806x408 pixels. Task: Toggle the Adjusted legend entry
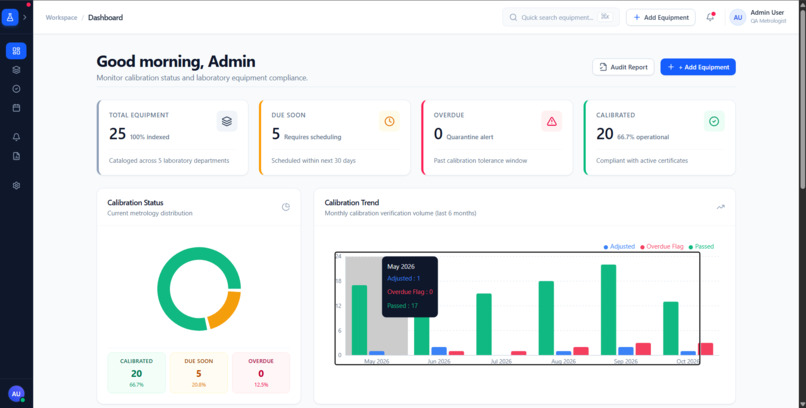pyautogui.click(x=619, y=247)
